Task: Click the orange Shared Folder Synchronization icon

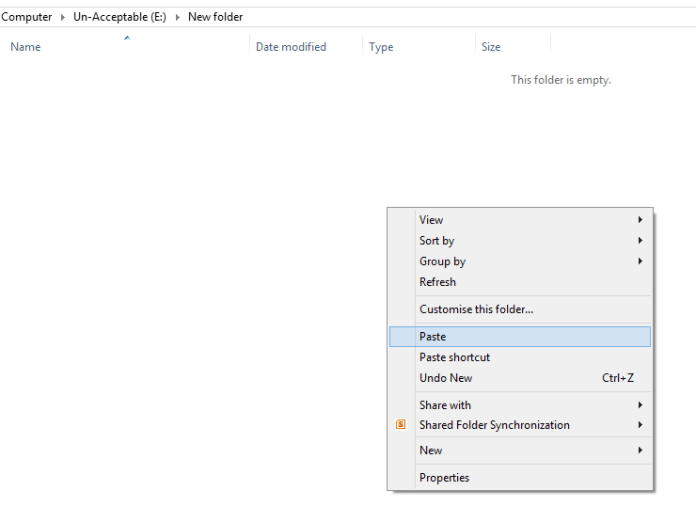Action: (401, 425)
